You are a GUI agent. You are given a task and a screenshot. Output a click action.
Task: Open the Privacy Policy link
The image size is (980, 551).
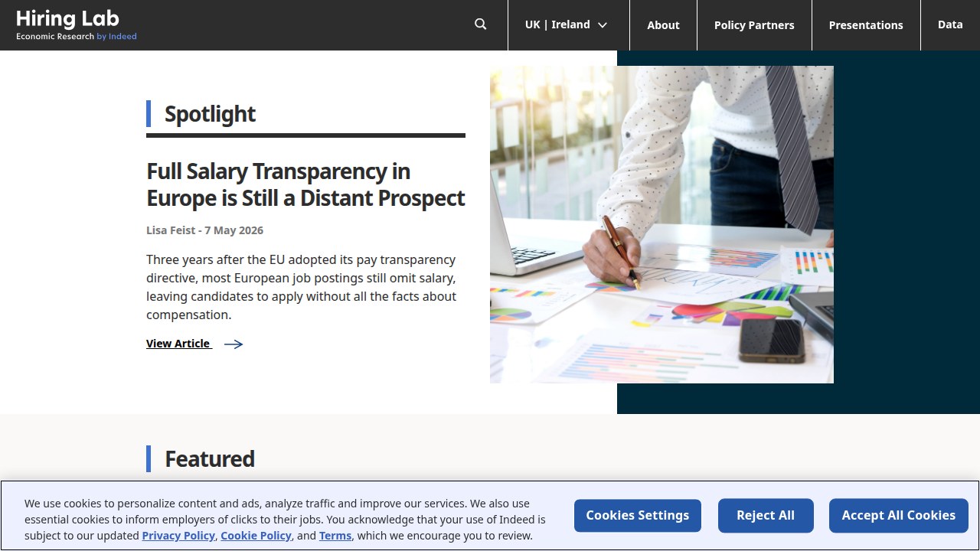178,536
